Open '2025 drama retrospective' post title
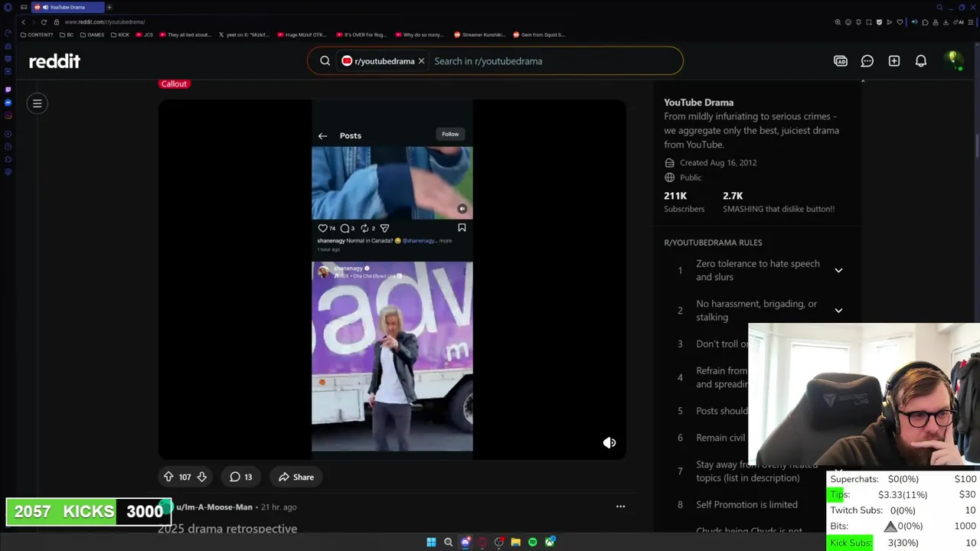The height and width of the screenshot is (551, 980). coord(227,528)
